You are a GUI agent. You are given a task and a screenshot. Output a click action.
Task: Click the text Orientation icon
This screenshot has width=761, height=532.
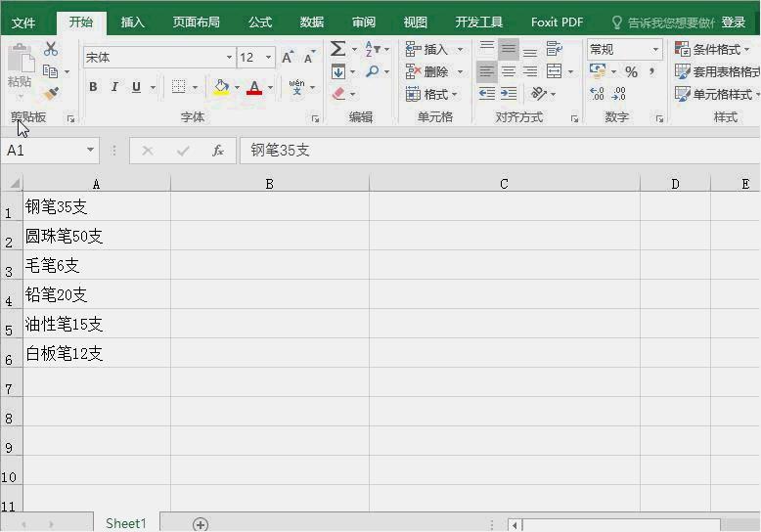click(x=538, y=93)
